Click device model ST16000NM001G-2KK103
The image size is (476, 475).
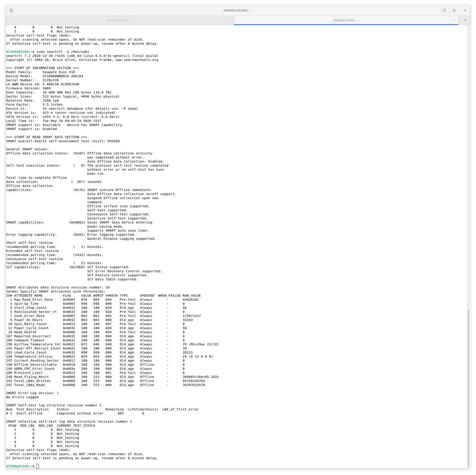tap(63, 76)
